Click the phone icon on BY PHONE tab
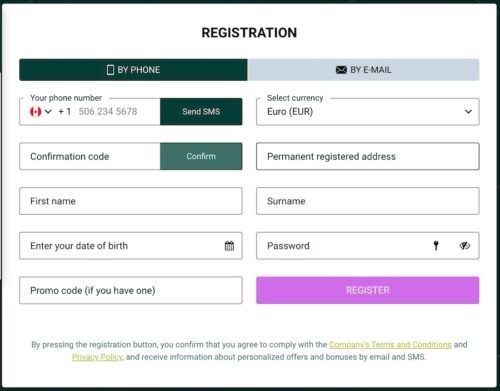 pos(110,70)
